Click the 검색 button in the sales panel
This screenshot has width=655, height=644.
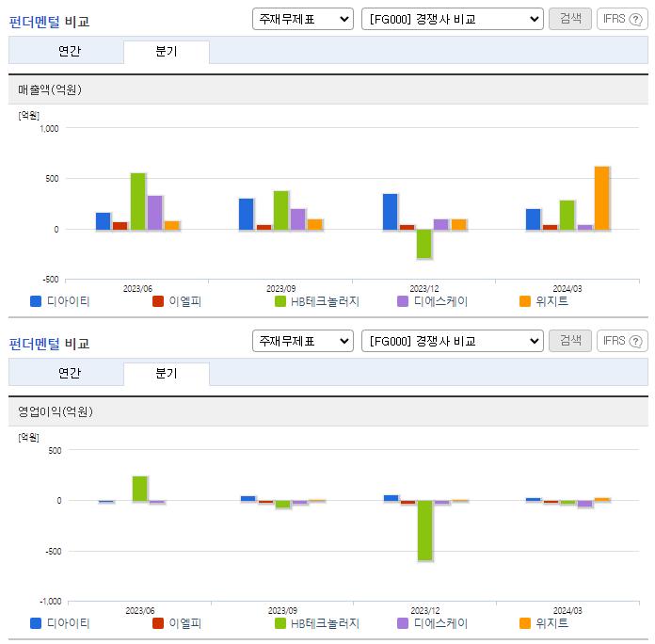pos(569,19)
